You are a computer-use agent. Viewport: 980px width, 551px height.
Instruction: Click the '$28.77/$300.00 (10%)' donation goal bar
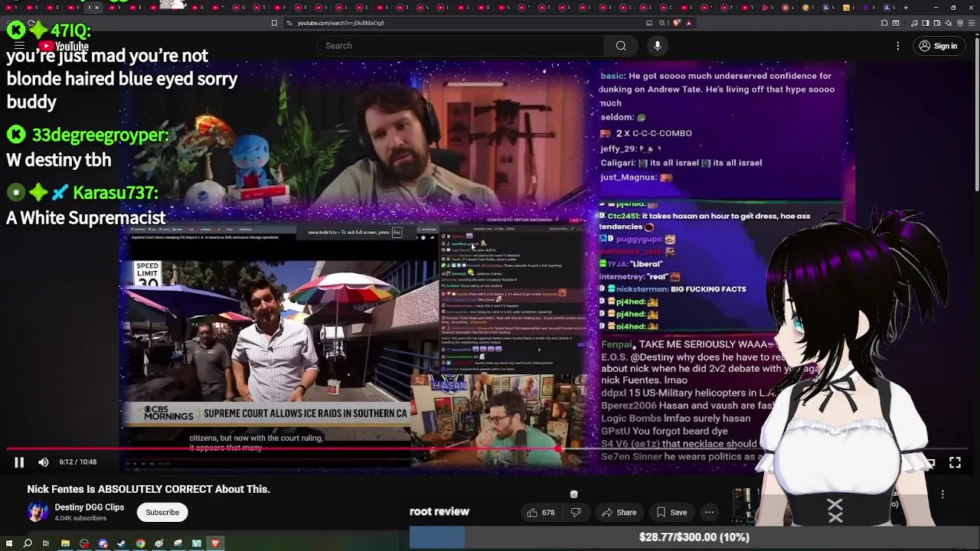tap(694, 537)
